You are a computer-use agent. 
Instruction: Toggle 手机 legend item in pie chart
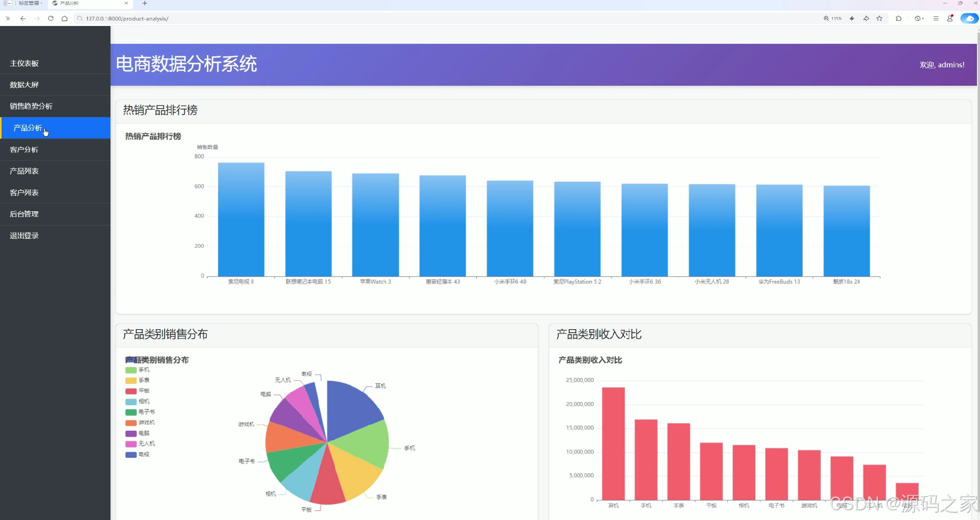coord(137,370)
